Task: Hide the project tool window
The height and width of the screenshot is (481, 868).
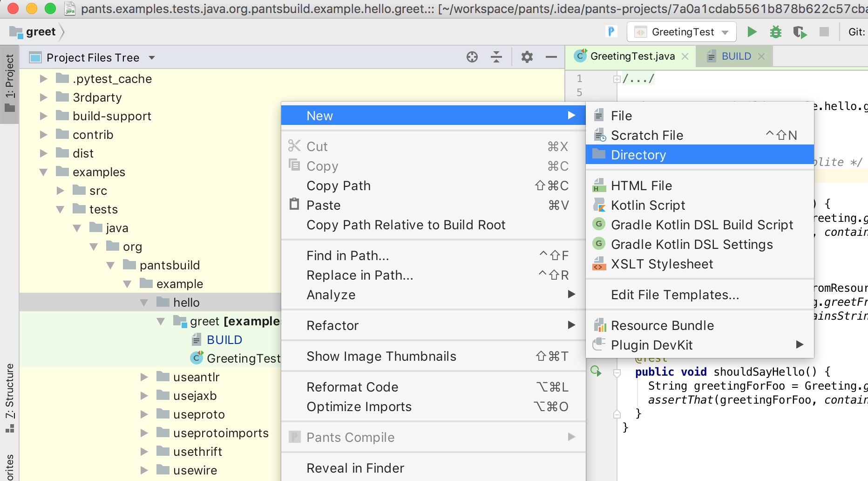Action: tap(551, 57)
